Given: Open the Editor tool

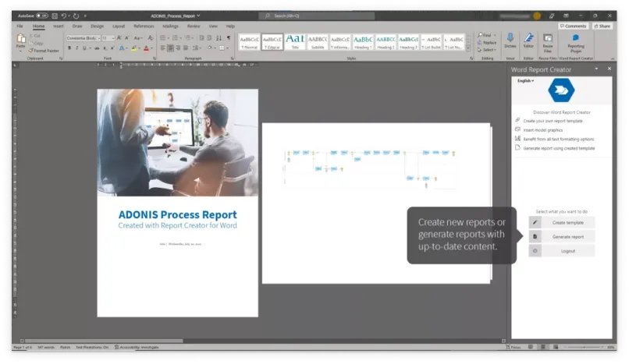Looking at the screenshot, I should [x=528, y=41].
